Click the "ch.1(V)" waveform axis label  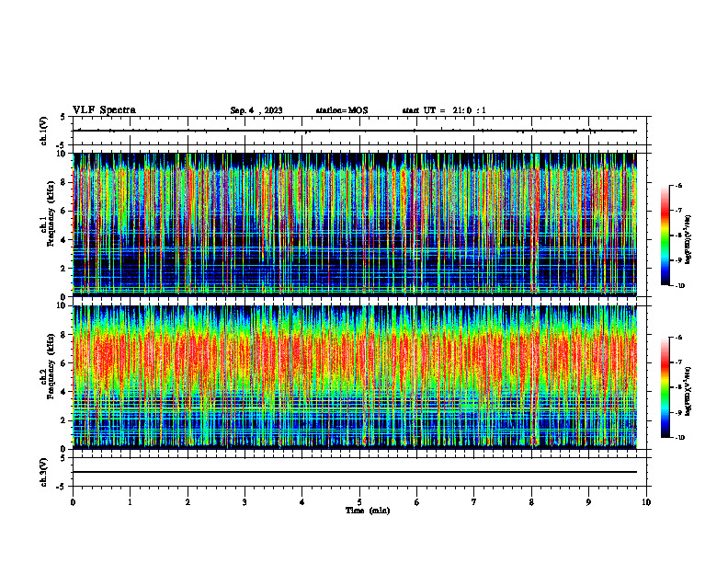(44, 131)
